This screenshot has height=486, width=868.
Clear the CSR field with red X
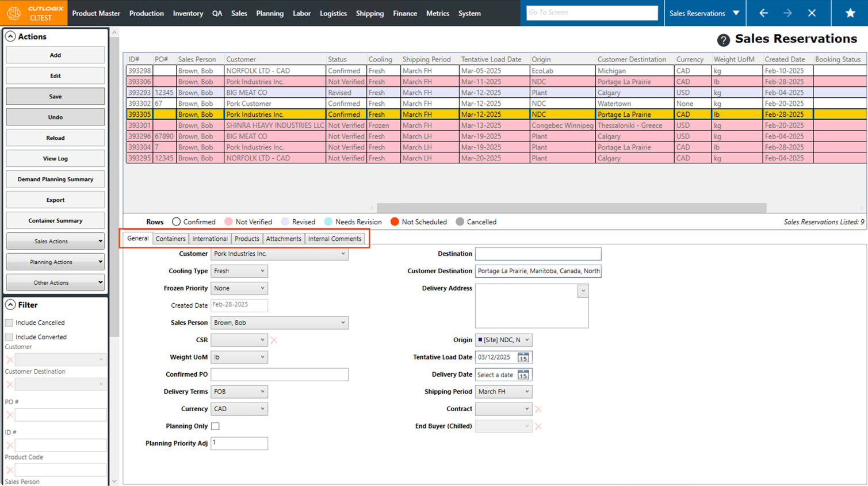pos(274,340)
